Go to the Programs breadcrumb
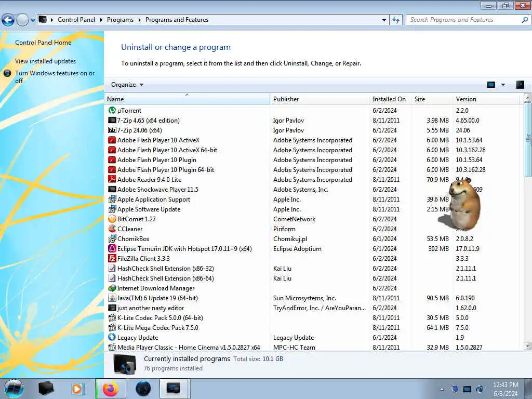Screen dimensions: 532x399 click(120, 20)
